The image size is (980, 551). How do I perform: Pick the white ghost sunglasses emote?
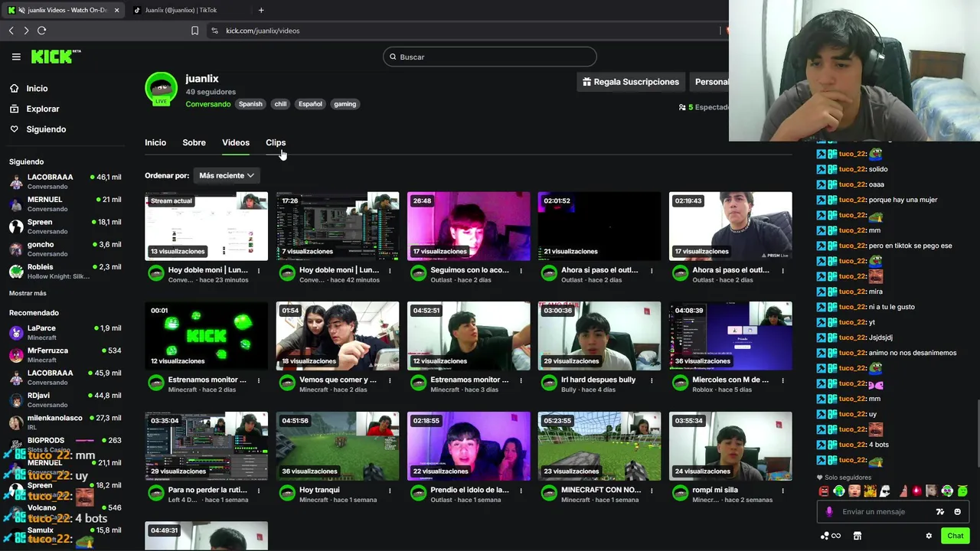(885, 491)
